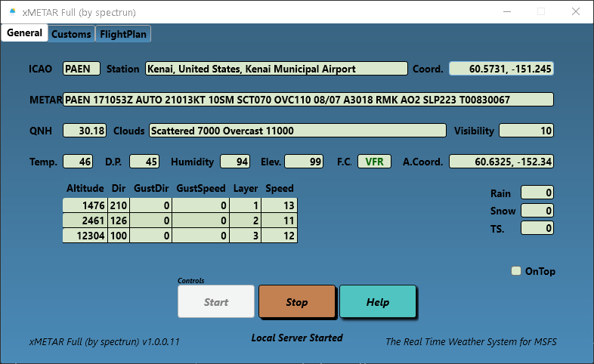Click the TS. value field
Screen dimensions: 594x364
(537, 228)
